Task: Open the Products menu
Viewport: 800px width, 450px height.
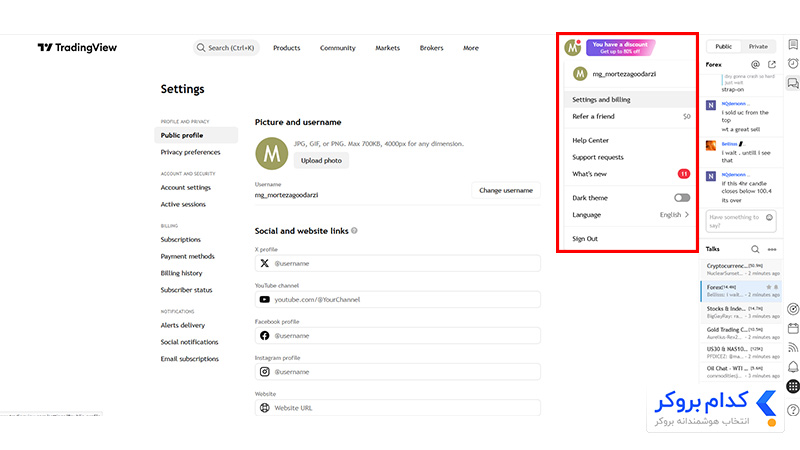Action: click(286, 48)
